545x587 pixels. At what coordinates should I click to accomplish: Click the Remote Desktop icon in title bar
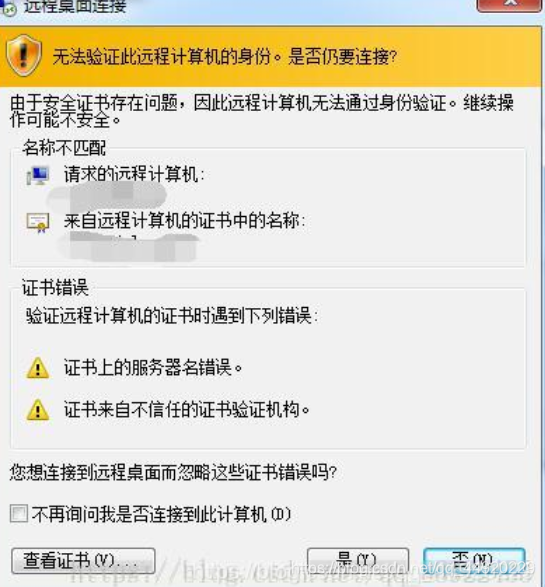click(8, 7)
